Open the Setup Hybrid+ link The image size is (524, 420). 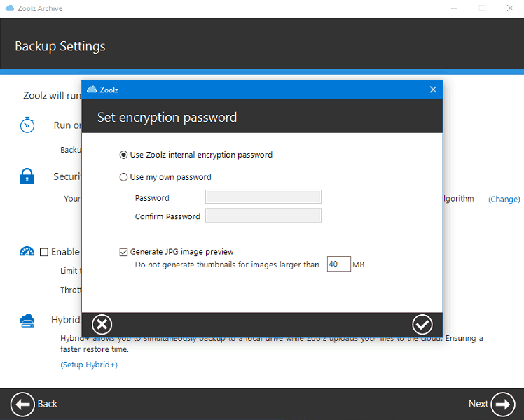[89, 365]
